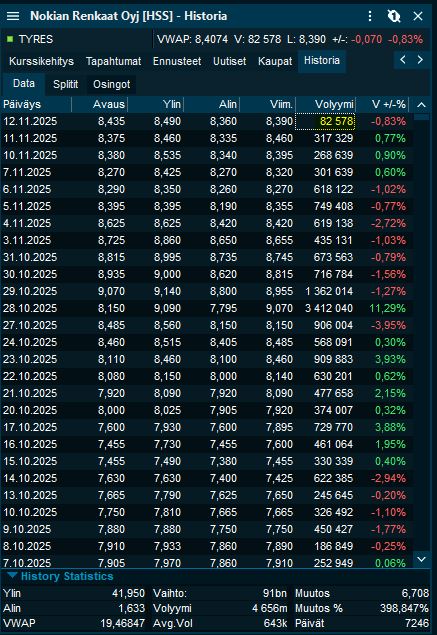This screenshot has height=635, width=437.
Task: Show next tabs with right arrow
Action: coord(420,60)
